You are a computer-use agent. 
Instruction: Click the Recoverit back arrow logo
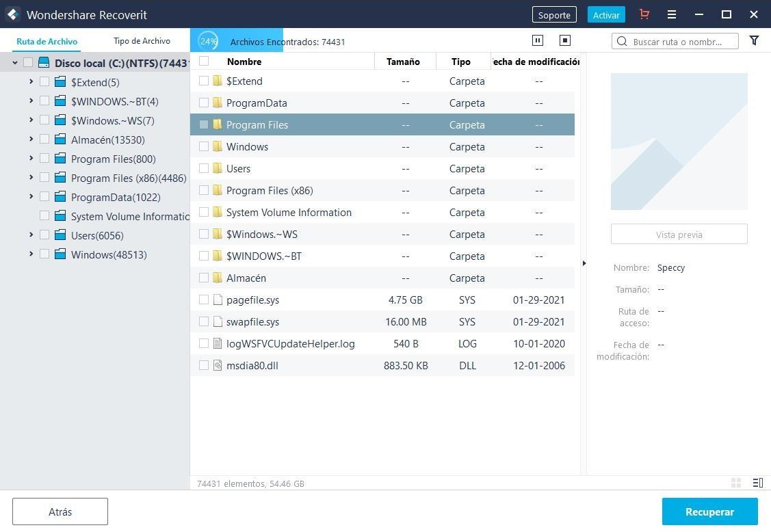[12, 14]
